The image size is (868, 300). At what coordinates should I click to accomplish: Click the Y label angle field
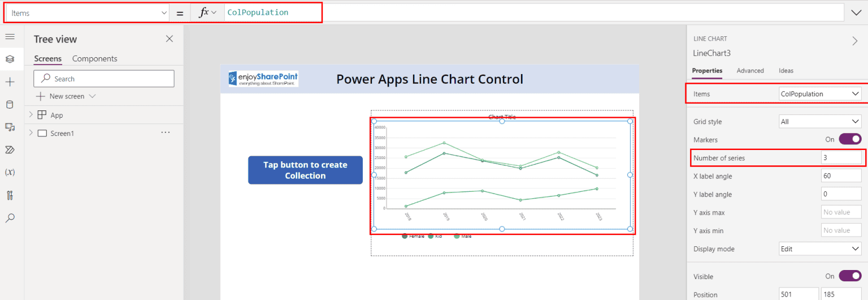[x=841, y=194]
